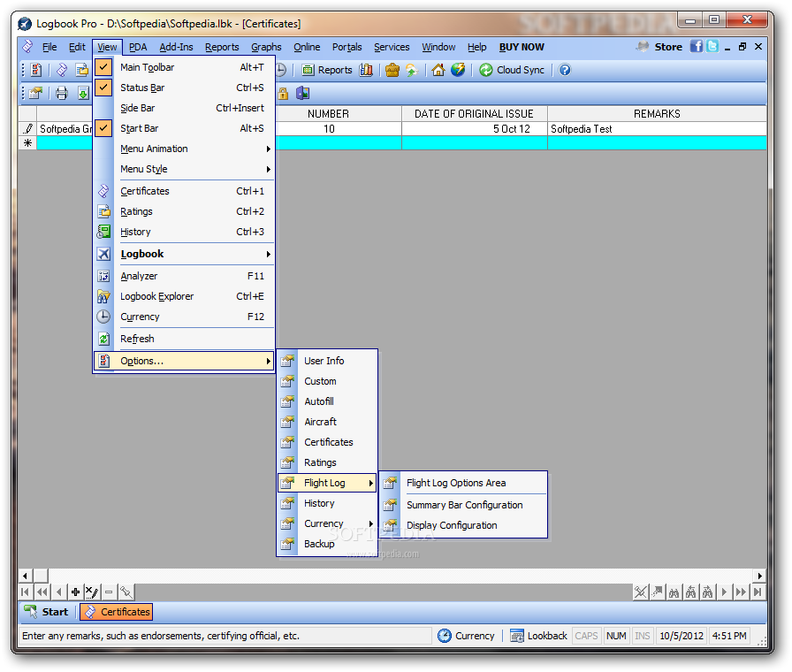Open the Store link
792x672 pixels.
[668, 47]
